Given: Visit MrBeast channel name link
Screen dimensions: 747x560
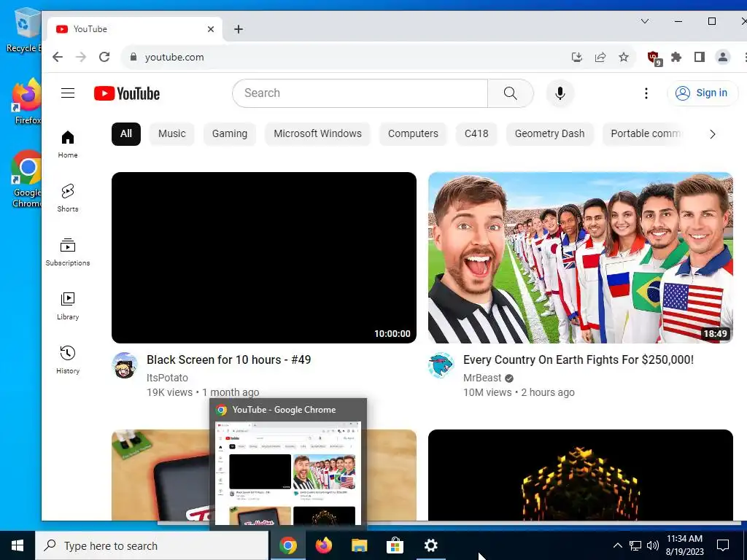Looking at the screenshot, I should [482, 378].
